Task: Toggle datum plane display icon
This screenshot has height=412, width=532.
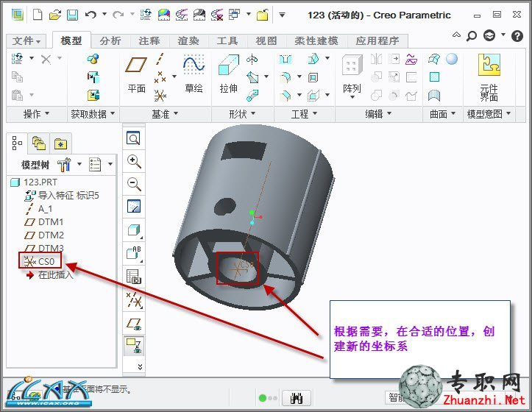Action: click(133, 324)
